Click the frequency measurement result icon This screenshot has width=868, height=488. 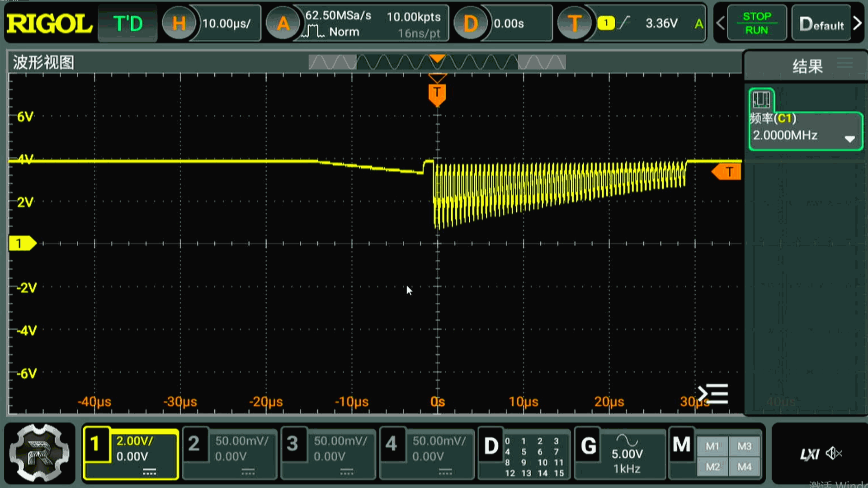pyautogui.click(x=761, y=99)
